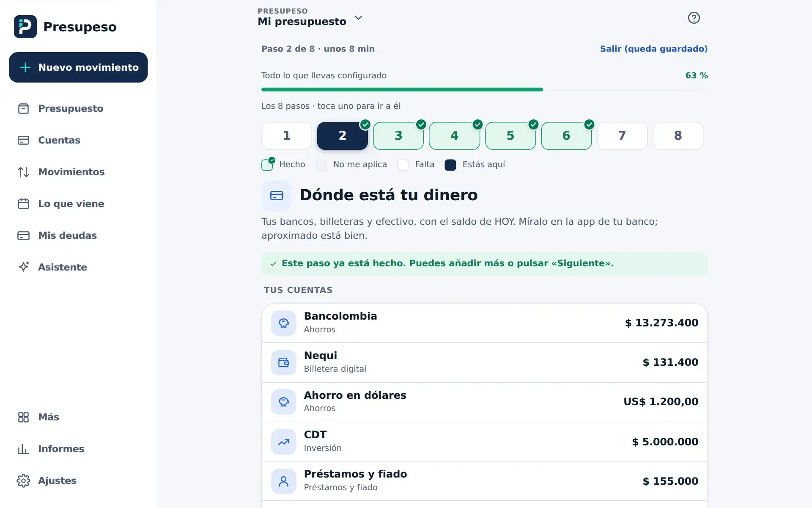The image size is (812, 508).
Task: Go to pending step 7
Action: [x=622, y=136]
